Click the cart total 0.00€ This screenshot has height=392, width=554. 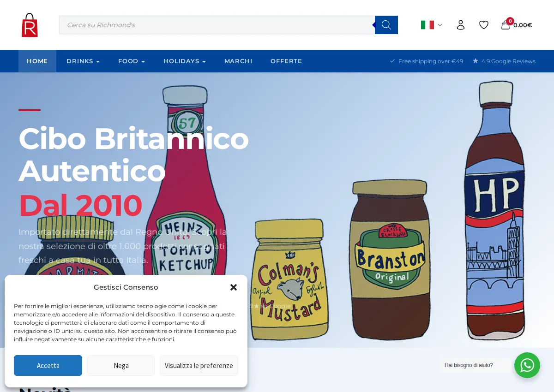523,25
